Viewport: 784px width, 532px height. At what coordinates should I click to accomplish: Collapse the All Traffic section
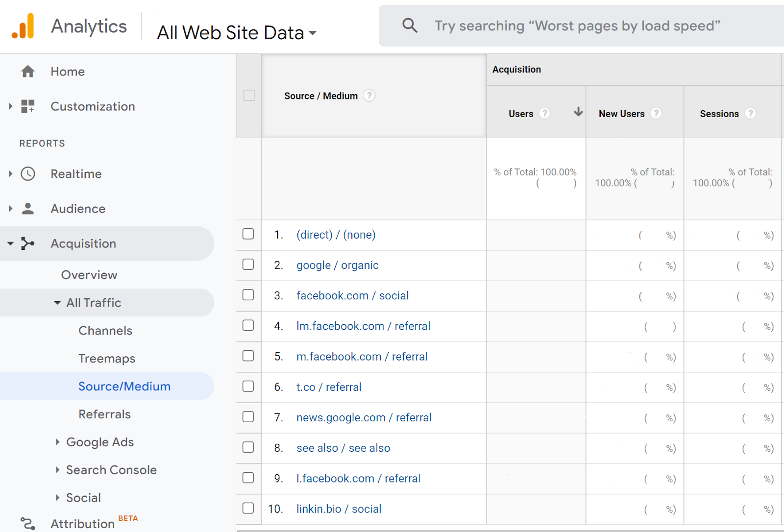coord(57,302)
